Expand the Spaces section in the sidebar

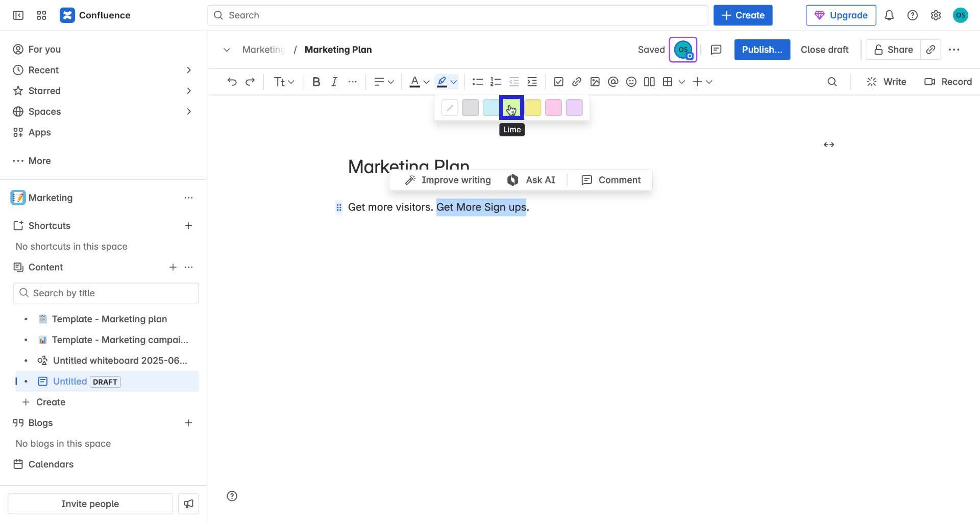189,111
